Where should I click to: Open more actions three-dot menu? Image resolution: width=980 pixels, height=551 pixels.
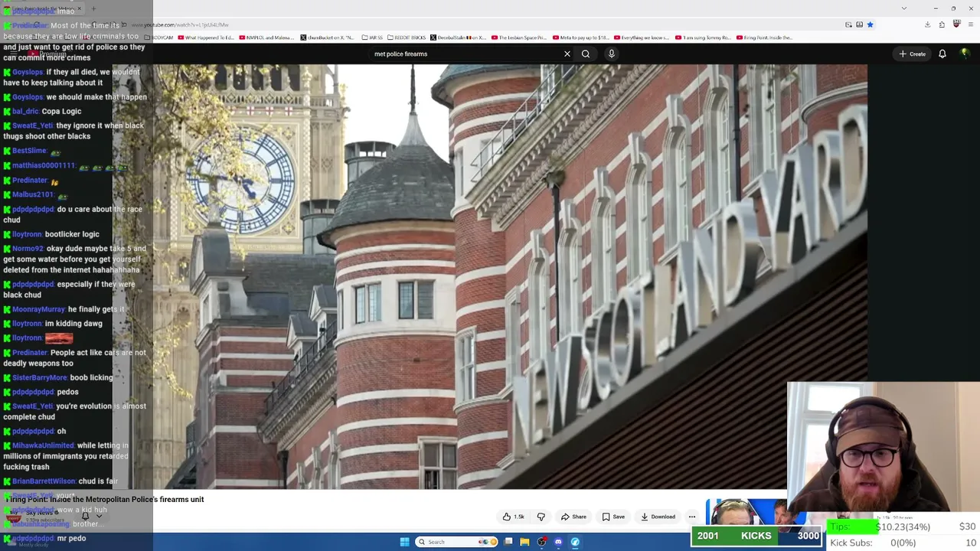pos(692,517)
